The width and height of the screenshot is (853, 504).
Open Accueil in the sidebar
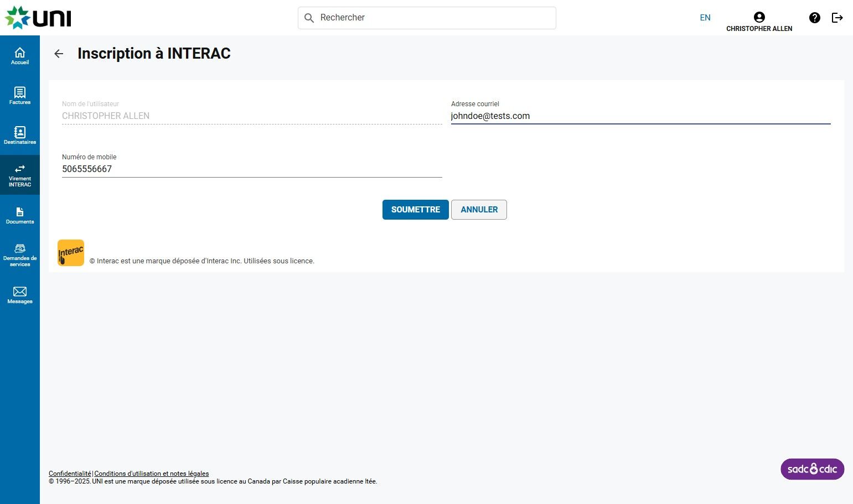[x=20, y=56]
